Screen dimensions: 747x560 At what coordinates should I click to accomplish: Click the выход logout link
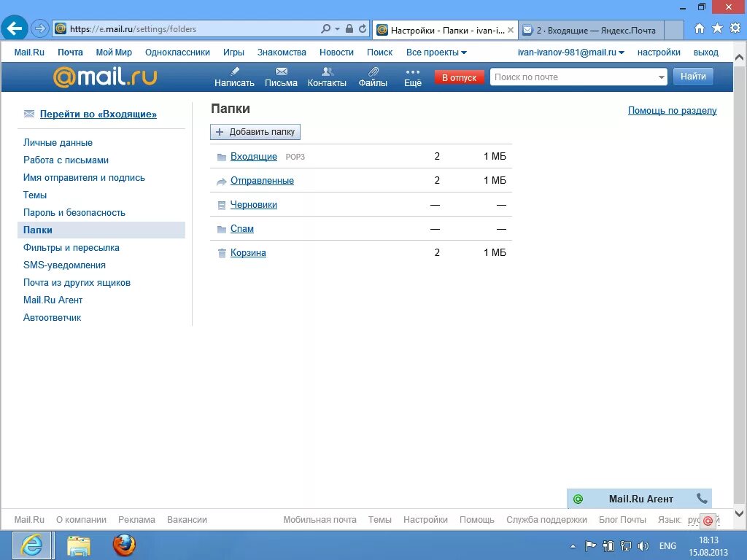pyautogui.click(x=705, y=52)
